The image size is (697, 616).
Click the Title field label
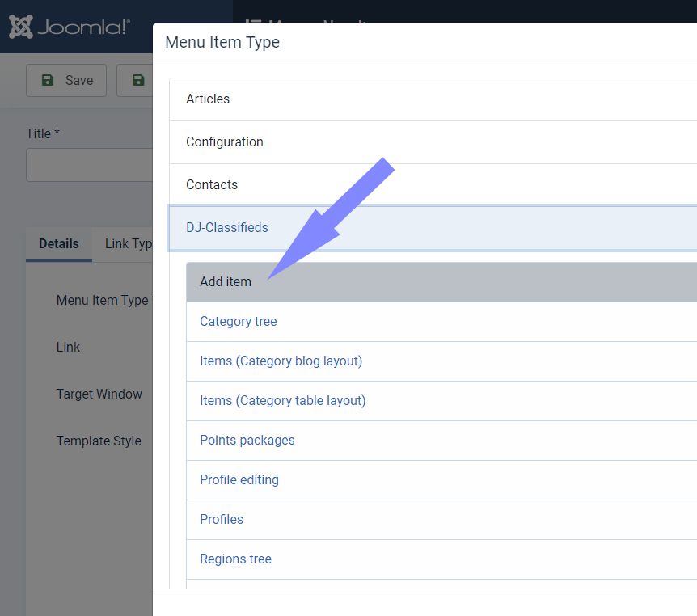[x=43, y=133]
